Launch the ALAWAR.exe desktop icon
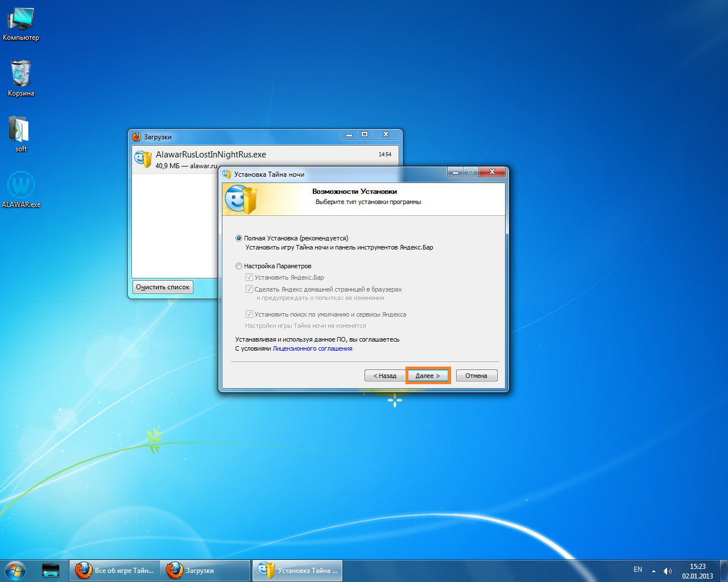Viewport: 728px width, 582px height. tap(21, 186)
